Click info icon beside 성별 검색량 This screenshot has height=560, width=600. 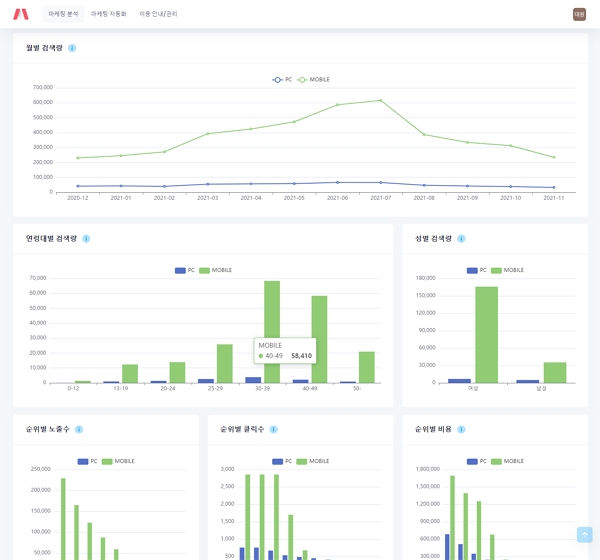(x=461, y=239)
